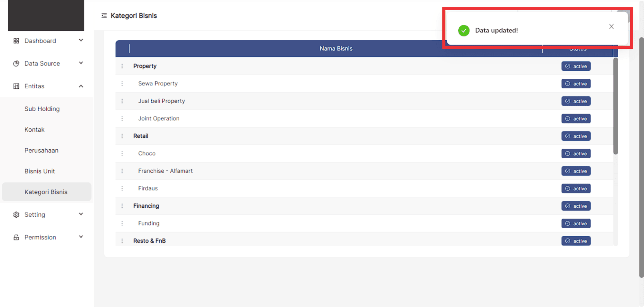Open three-dot menu for Financing row
This screenshot has width=644, height=307.
coord(122,206)
